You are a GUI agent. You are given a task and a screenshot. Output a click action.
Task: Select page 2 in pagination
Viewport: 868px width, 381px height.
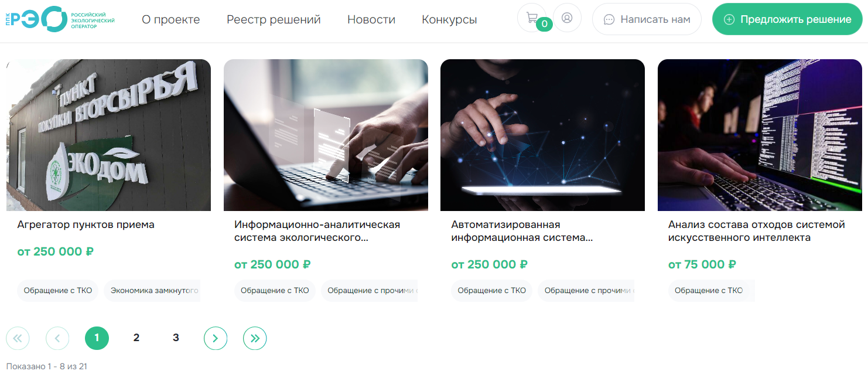(x=136, y=338)
